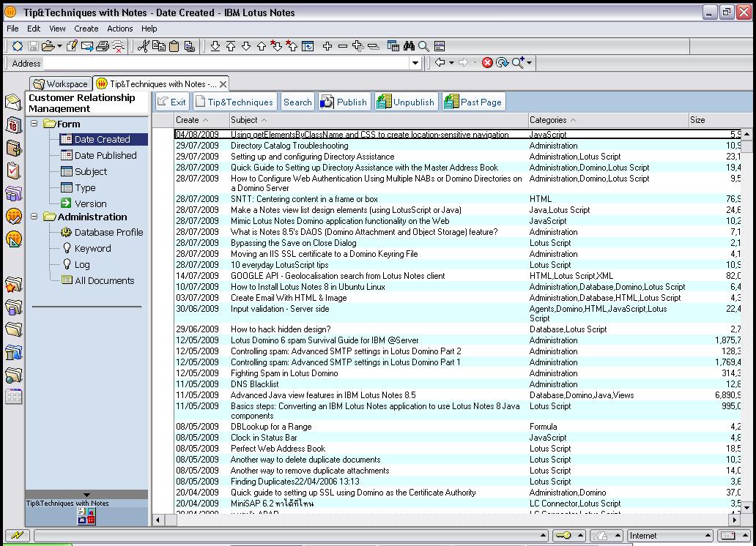This screenshot has width=756, height=546.
Task: Open the Keyword item under Administration
Action: click(x=86, y=248)
